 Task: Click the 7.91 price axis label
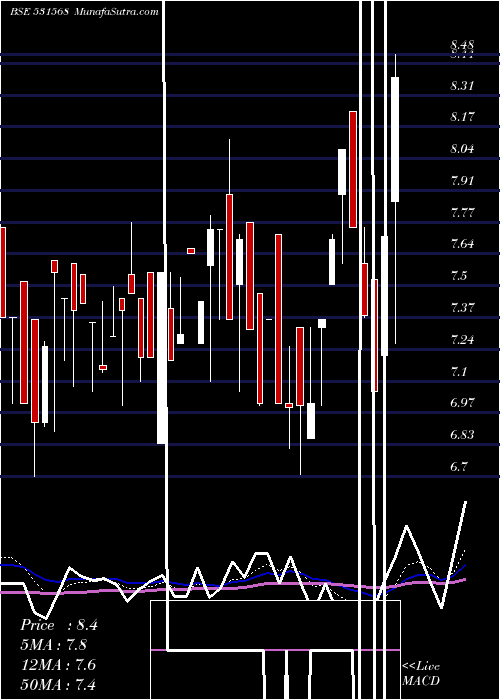point(462,181)
